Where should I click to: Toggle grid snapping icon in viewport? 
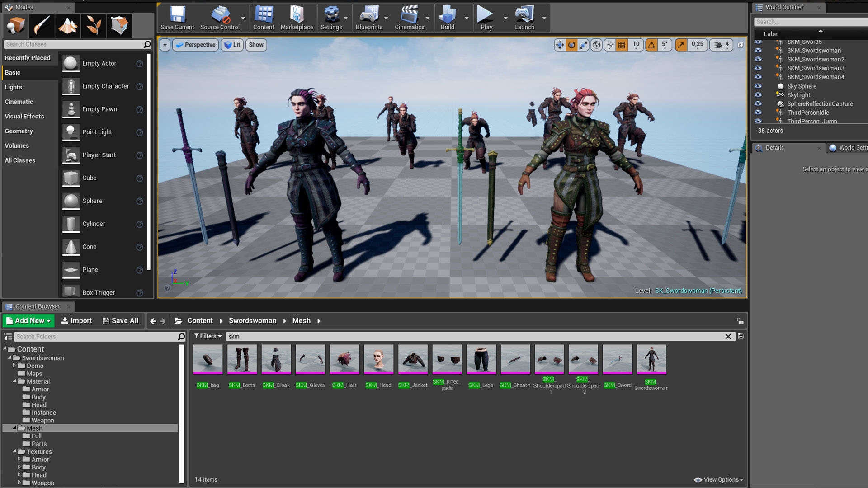click(622, 45)
